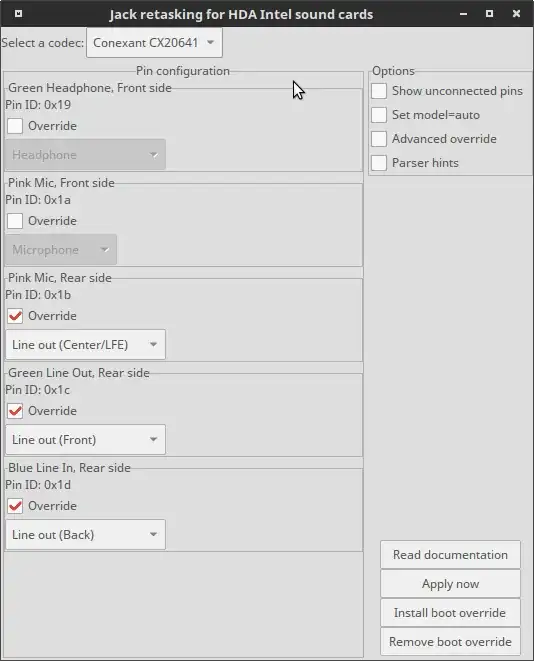Click the Read documentation button
Screen dimensions: 534x661
click(x=450, y=555)
